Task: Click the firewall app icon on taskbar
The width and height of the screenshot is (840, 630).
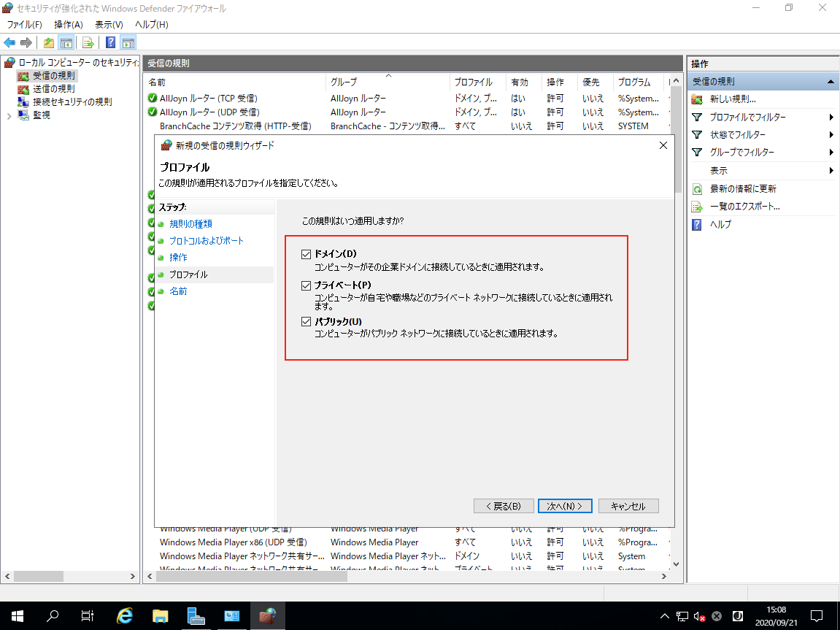Action: (267, 616)
